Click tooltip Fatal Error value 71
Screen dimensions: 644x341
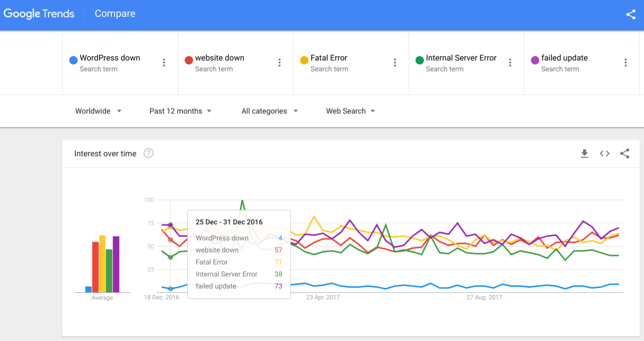[x=278, y=262]
